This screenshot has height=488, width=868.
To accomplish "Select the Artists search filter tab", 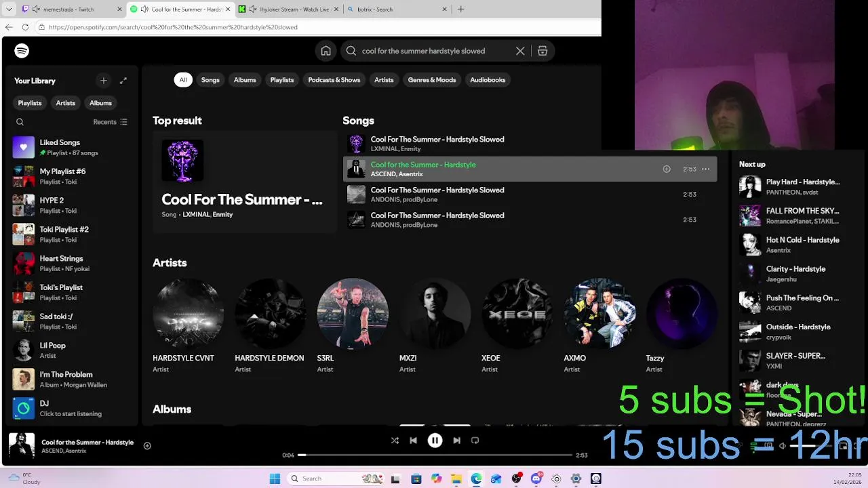I will pos(384,80).
